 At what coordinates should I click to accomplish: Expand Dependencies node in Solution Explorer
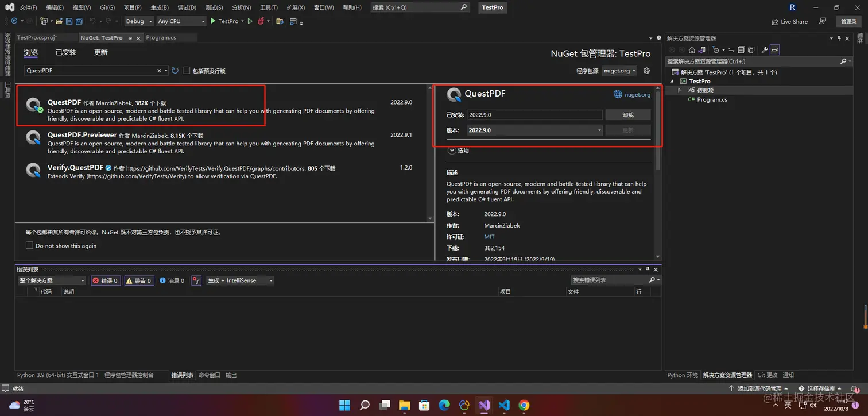[680, 90]
